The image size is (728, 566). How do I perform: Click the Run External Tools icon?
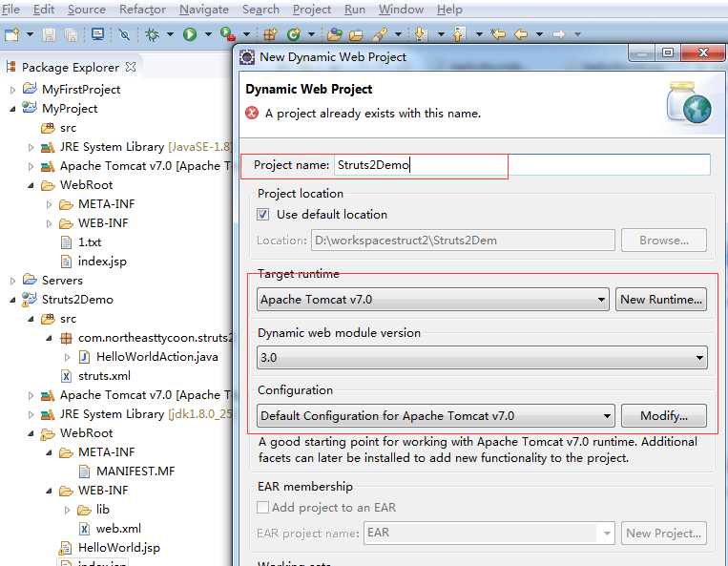tap(227, 34)
